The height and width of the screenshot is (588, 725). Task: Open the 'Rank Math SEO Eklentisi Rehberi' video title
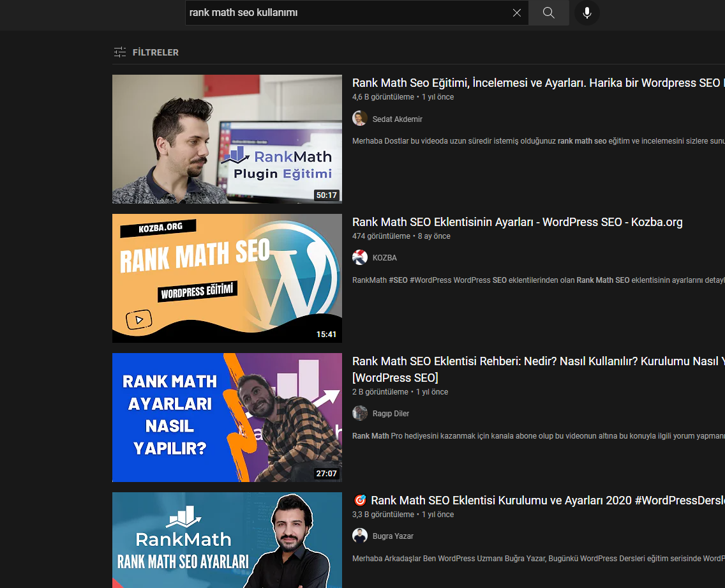(x=538, y=369)
